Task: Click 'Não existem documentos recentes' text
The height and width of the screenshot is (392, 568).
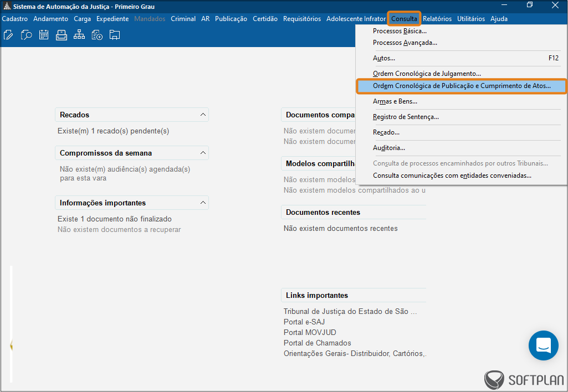Action: point(340,229)
